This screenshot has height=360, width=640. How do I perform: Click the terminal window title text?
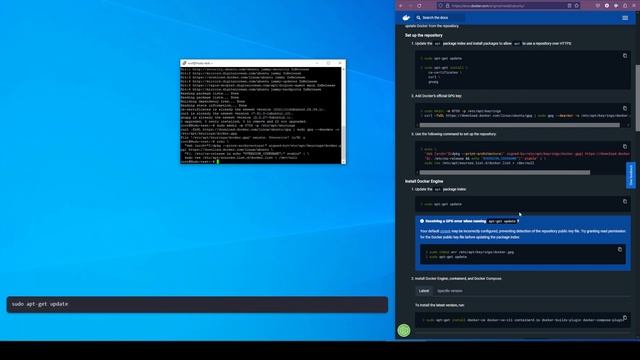coord(200,63)
